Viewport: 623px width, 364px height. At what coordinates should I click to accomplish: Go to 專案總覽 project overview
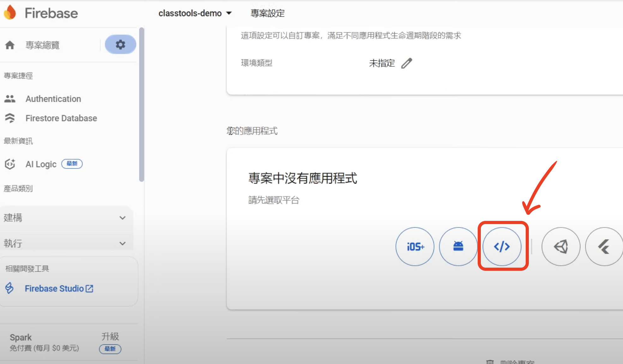click(42, 45)
